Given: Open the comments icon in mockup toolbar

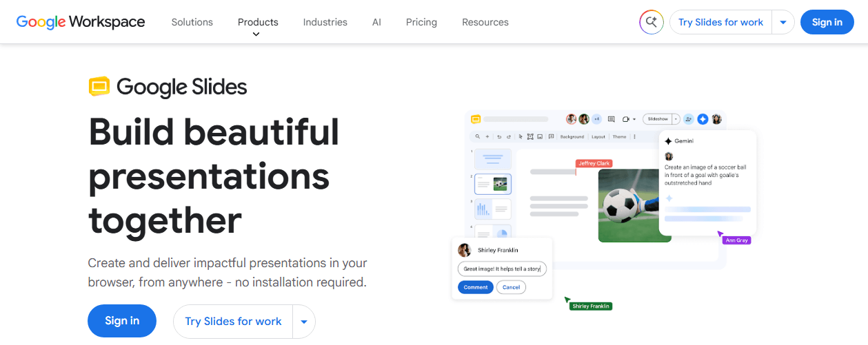Looking at the screenshot, I should 611,119.
